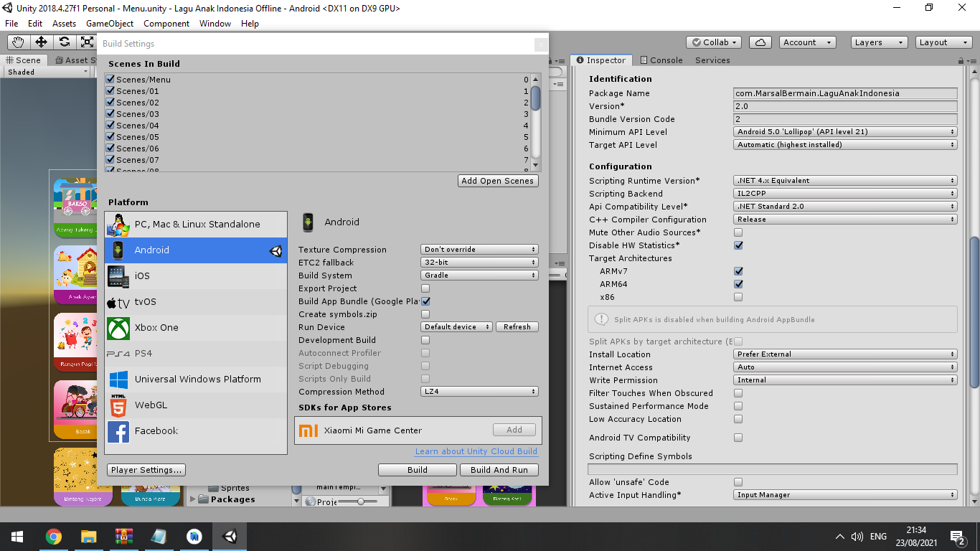Select Universal Windows Platform entry
Viewport: 980px width, 551px height.
coord(196,380)
